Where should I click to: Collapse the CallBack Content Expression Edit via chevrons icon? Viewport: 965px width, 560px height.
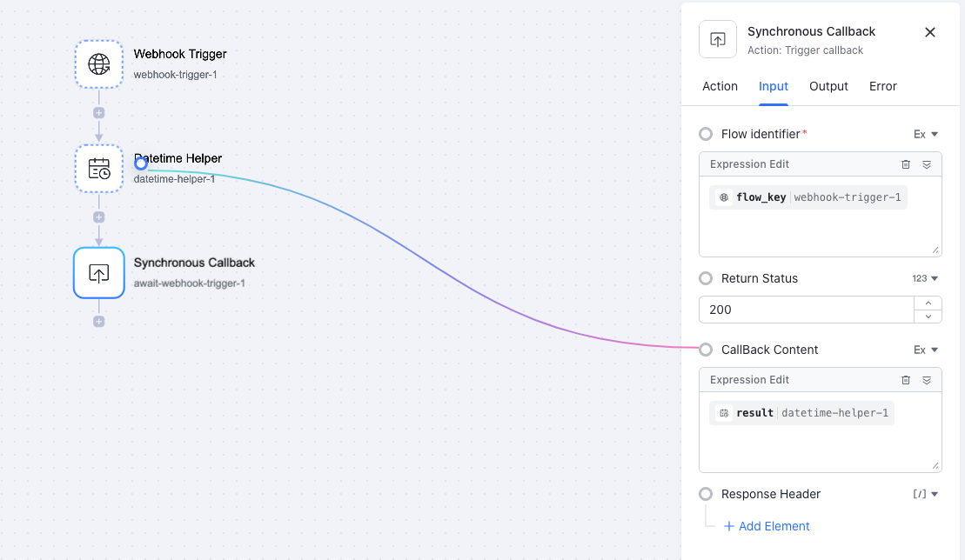(x=926, y=379)
